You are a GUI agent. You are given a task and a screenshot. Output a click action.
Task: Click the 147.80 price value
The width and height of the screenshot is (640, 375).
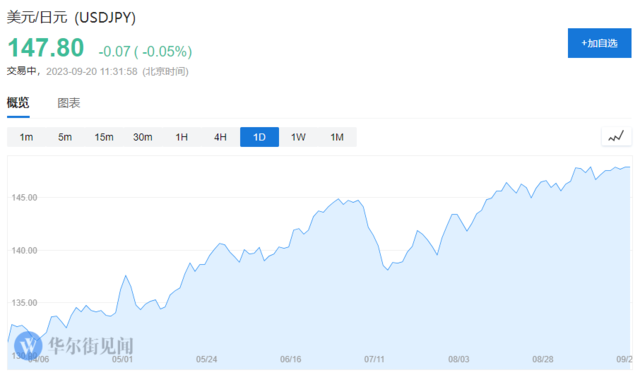point(46,48)
